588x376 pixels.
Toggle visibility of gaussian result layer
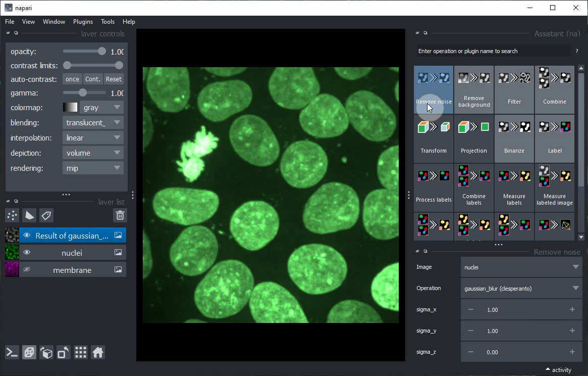click(27, 236)
